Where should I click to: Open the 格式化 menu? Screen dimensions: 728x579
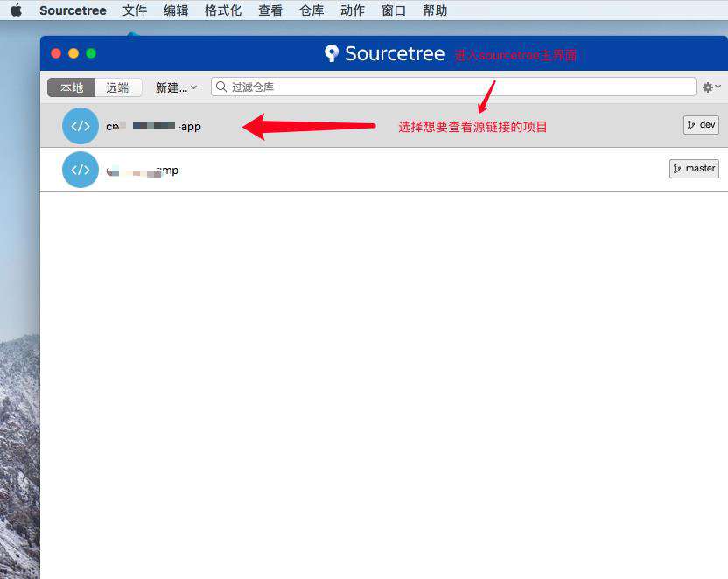click(x=223, y=10)
